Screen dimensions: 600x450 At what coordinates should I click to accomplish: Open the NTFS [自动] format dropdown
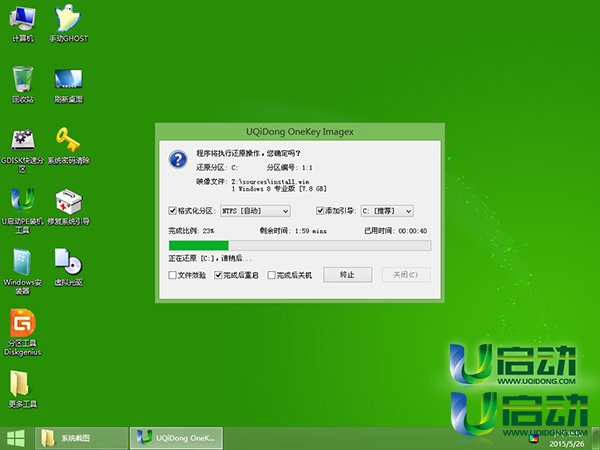pyautogui.click(x=255, y=211)
